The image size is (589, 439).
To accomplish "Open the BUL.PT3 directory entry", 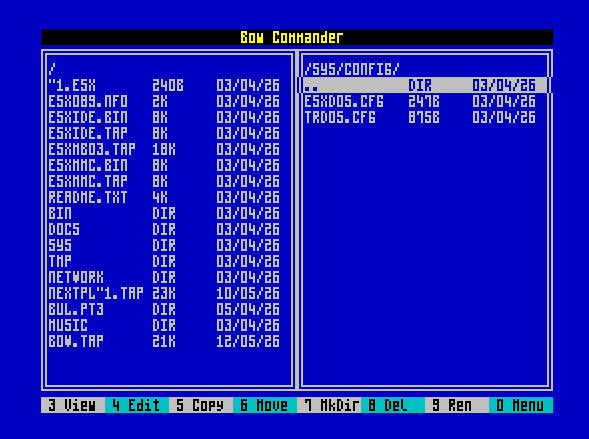I will tap(169, 309).
